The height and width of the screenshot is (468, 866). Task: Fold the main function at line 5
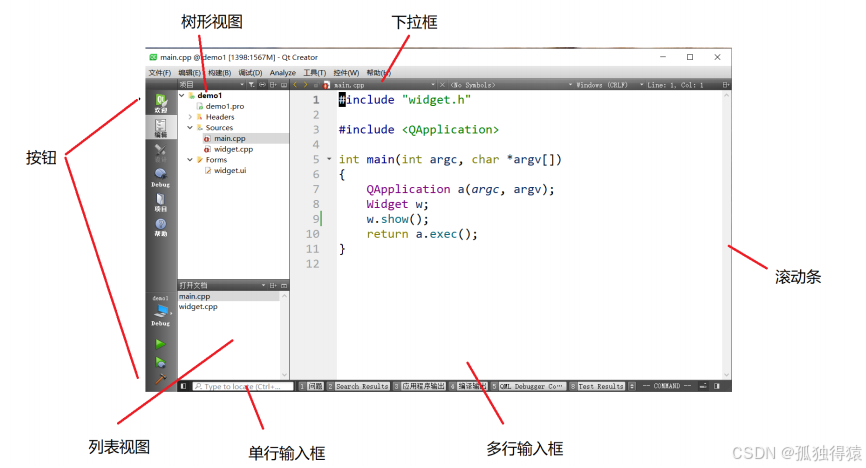click(329, 159)
